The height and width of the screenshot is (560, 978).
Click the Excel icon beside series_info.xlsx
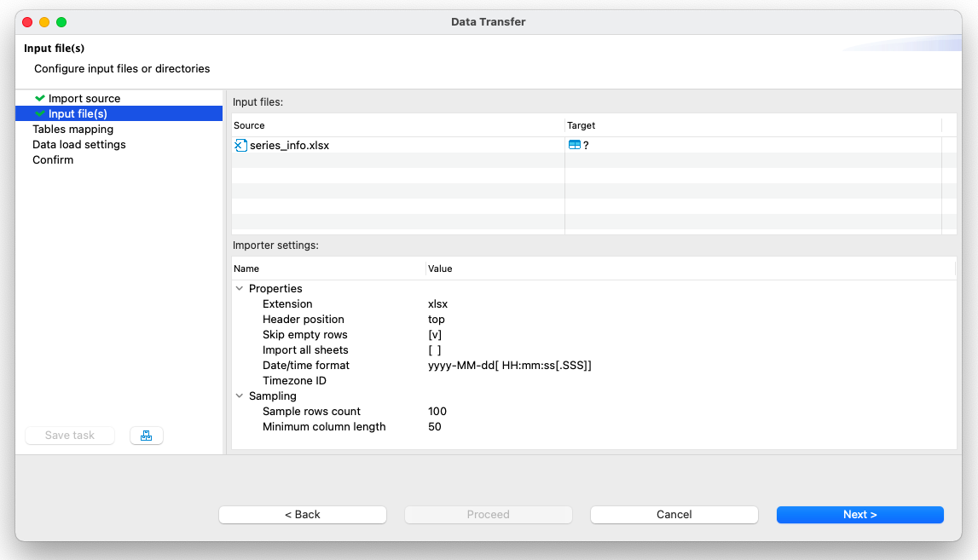240,145
